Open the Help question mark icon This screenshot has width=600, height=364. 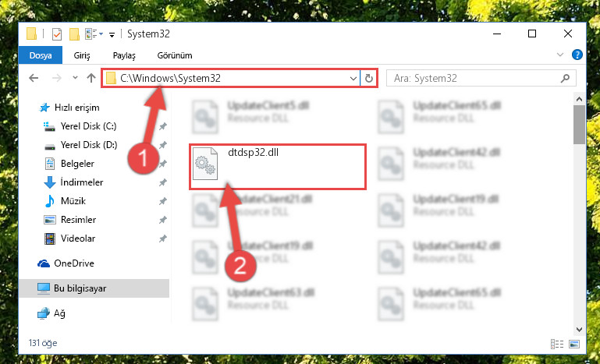click(x=577, y=55)
